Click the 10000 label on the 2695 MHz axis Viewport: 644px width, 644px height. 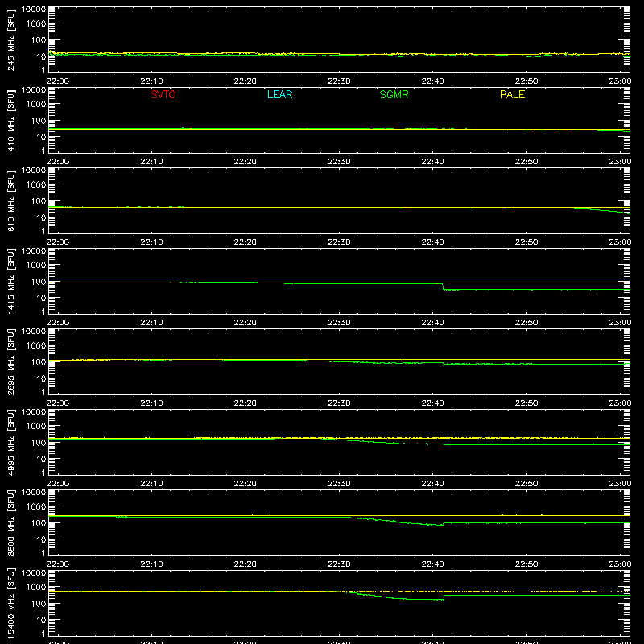pos(34,332)
